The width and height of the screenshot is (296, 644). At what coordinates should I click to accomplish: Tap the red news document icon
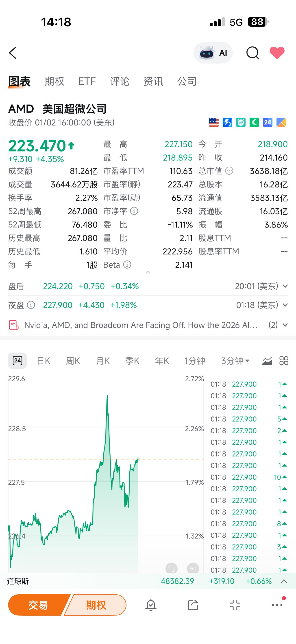[13, 325]
